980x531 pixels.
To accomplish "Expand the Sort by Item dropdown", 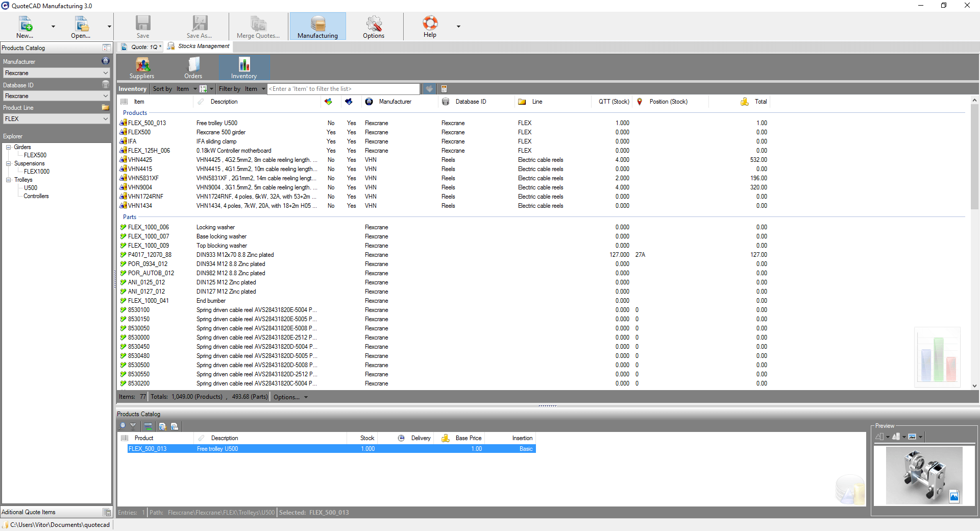I will point(194,89).
